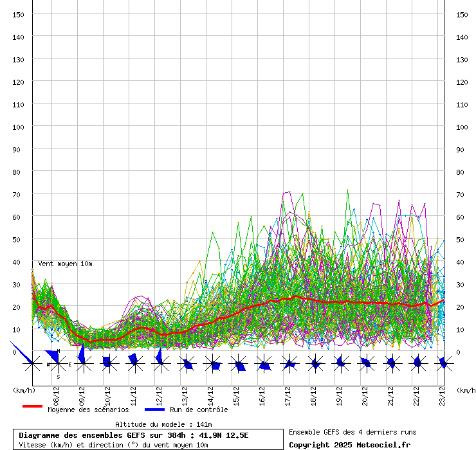Click the wind rose above 17/12
This screenshot has height=450, width=476.
289,364
